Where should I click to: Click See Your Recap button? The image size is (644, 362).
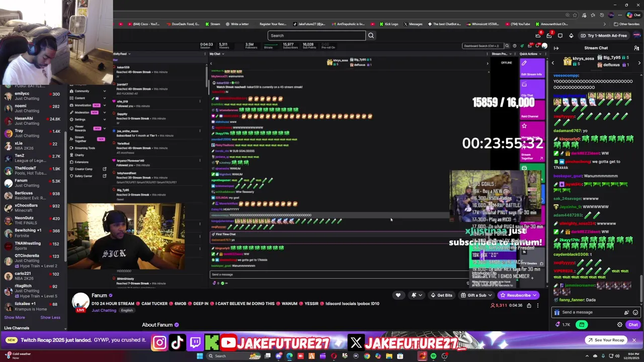point(606,340)
